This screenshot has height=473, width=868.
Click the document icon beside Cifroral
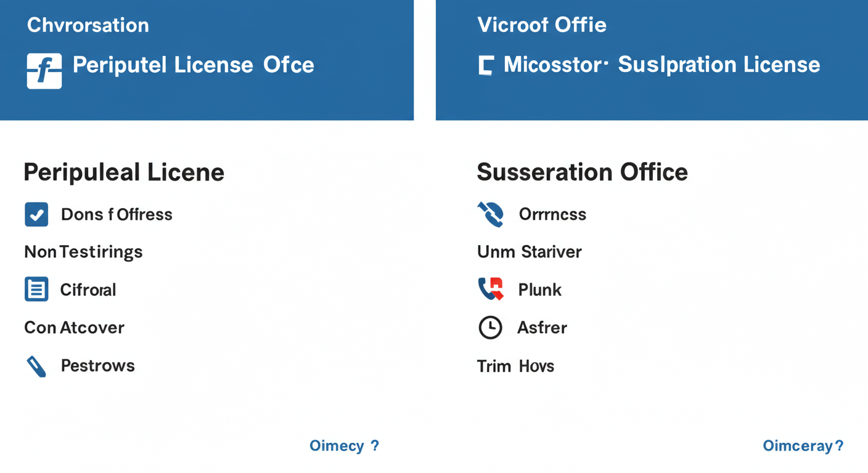[36, 289]
